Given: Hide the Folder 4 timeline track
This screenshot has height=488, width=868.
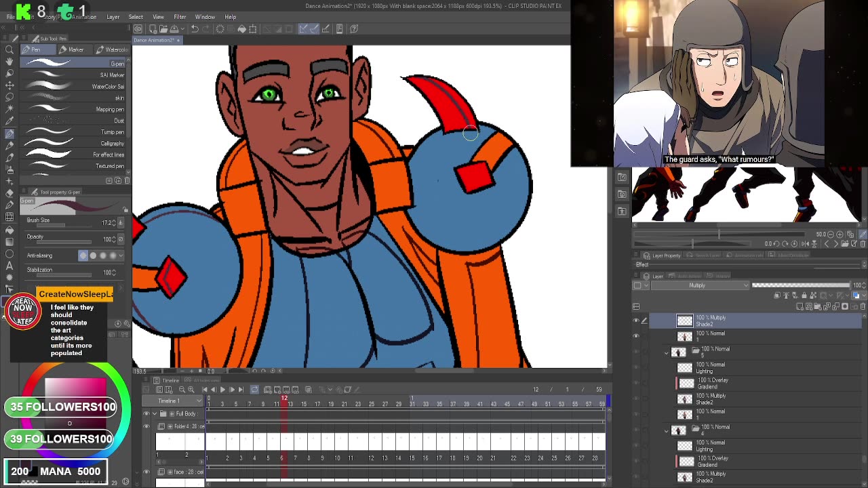Looking at the screenshot, I should pos(146,426).
